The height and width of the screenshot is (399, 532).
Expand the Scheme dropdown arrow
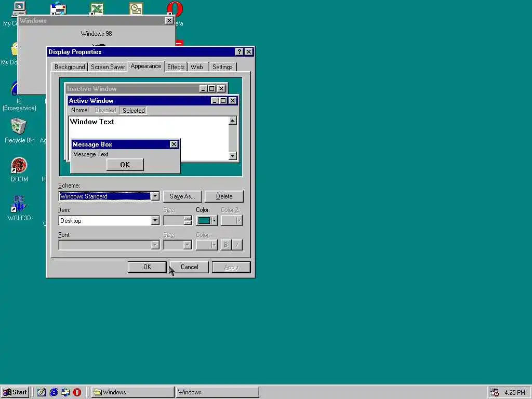click(155, 196)
